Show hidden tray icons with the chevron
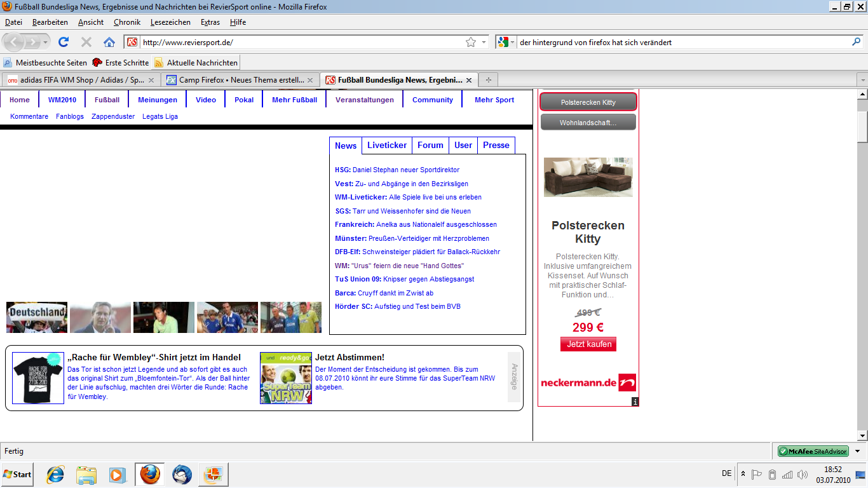Screen dimensions: 868x488 point(743,474)
